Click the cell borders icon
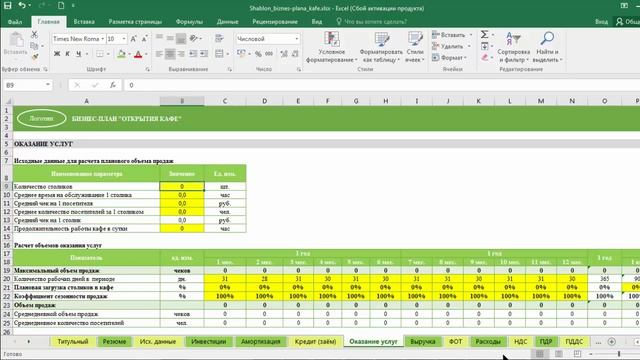 click(100, 54)
